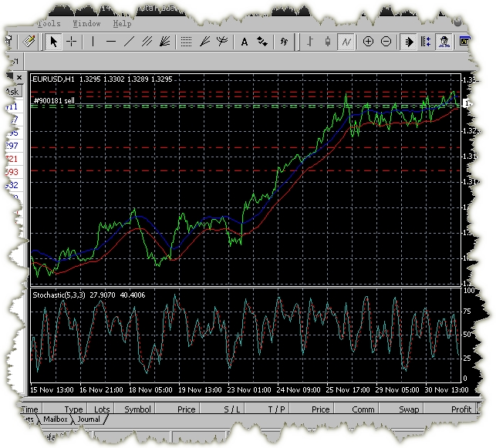The width and height of the screenshot is (496, 448).
Task: Open the Help menu
Action: tap(122, 23)
